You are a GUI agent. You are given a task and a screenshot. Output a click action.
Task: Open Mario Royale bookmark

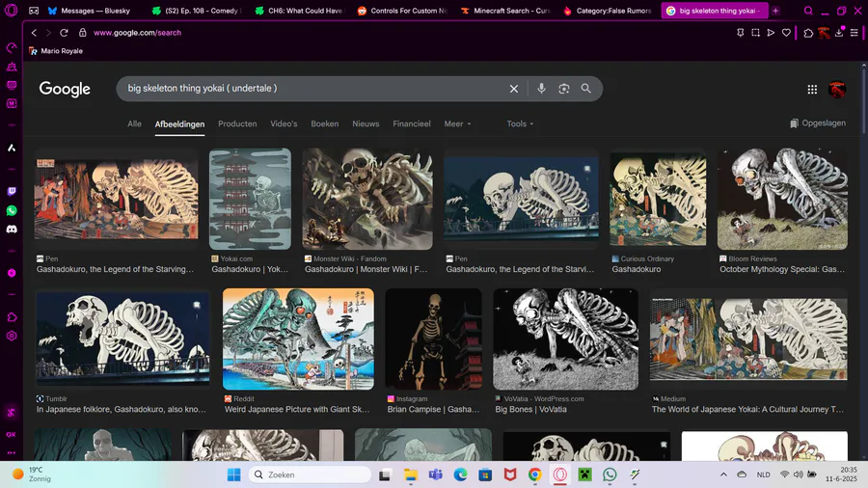(x=56, y=51)
